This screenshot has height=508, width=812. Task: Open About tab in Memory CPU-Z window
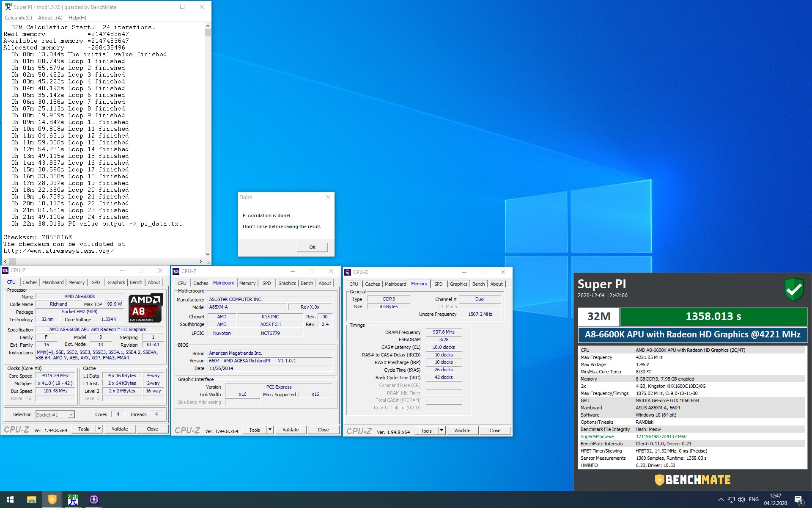coord(497,284)
